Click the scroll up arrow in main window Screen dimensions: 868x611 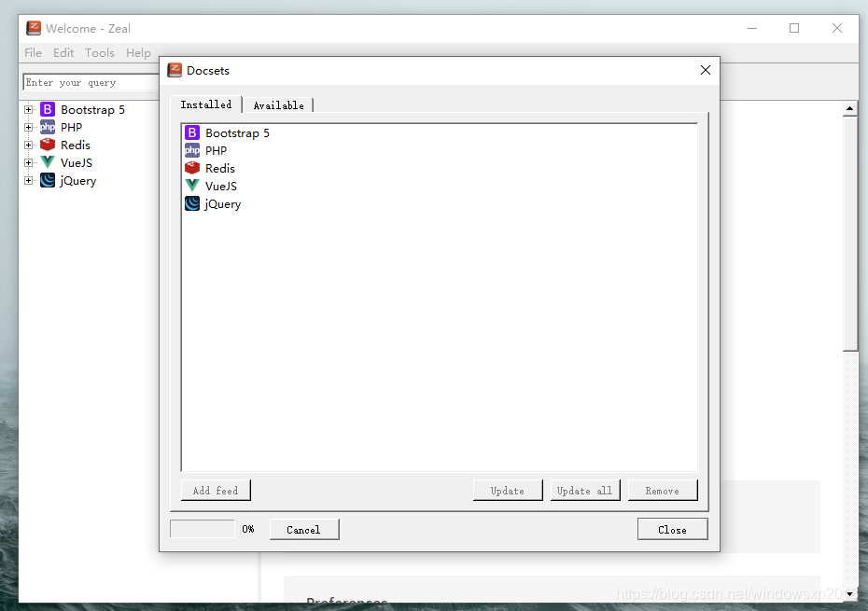[849, 108]
